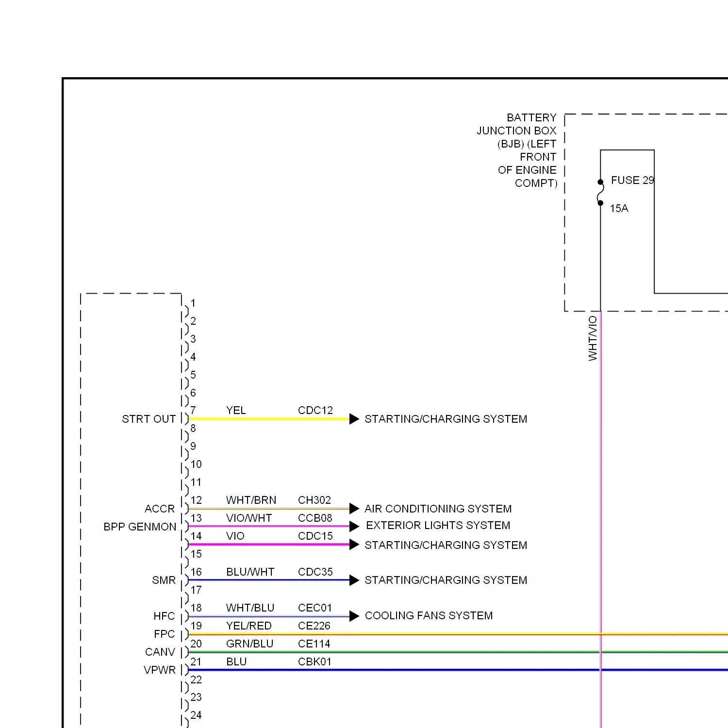728x728 pixels.
Task: Select circuit code CE226
Action: pyautogui.click(x=314, y=626)
